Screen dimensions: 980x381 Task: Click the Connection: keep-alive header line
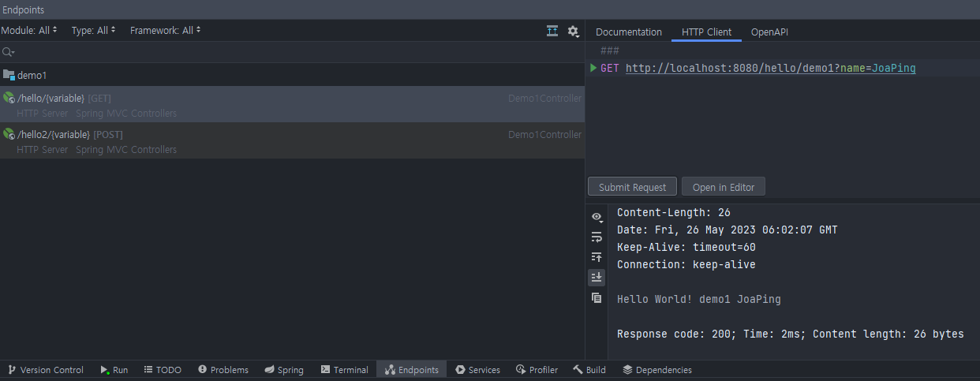click(x=686, y=264)
